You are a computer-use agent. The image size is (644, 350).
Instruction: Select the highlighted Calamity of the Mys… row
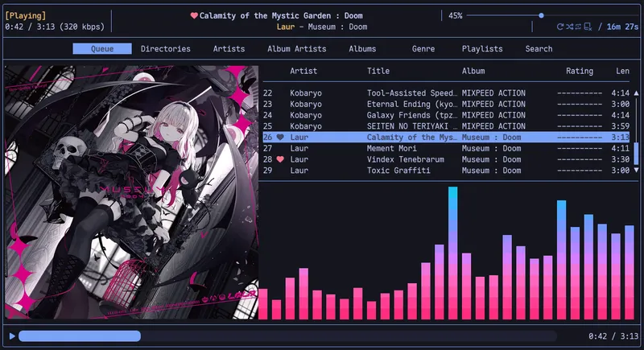coord(446,138)
